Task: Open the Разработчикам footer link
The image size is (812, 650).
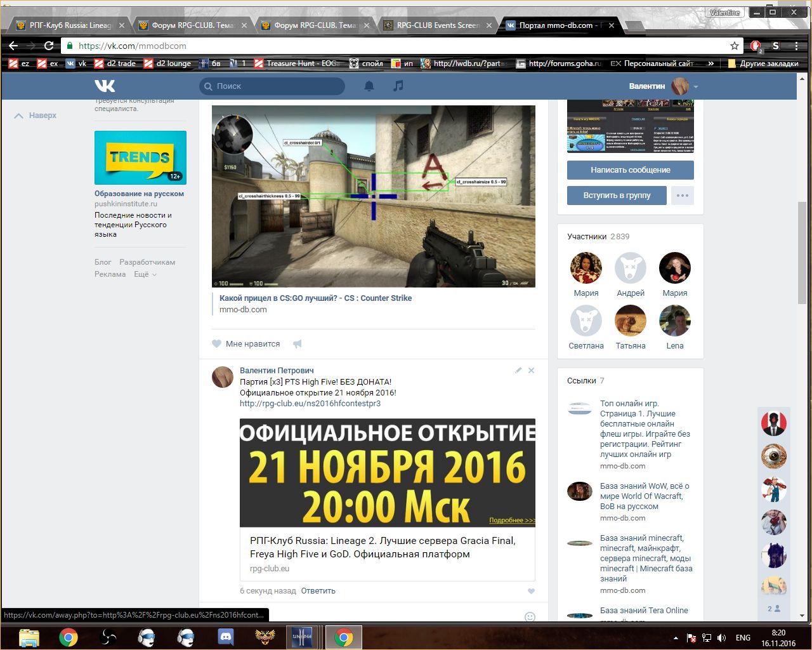Action: click(x=147, y=262)
